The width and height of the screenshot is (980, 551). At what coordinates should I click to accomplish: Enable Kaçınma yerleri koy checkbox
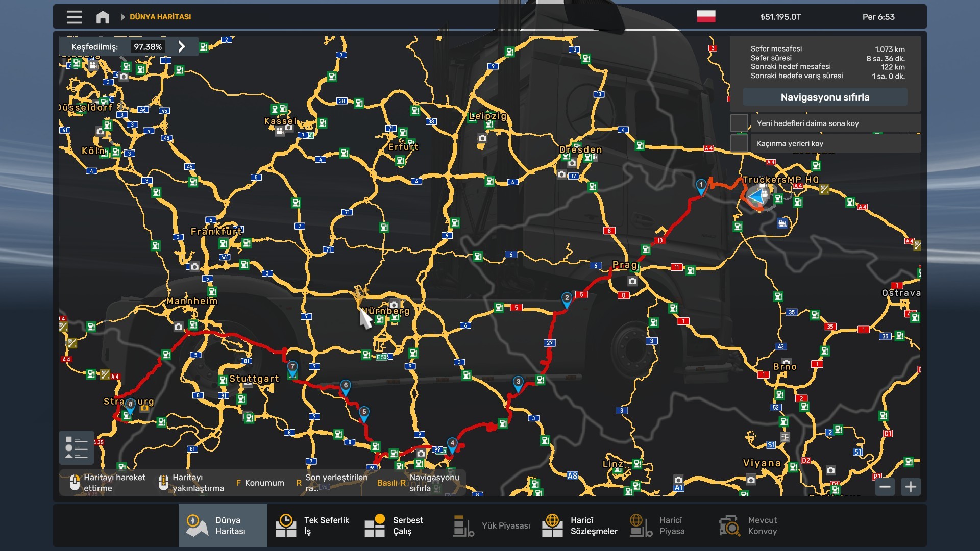[739, 143]
